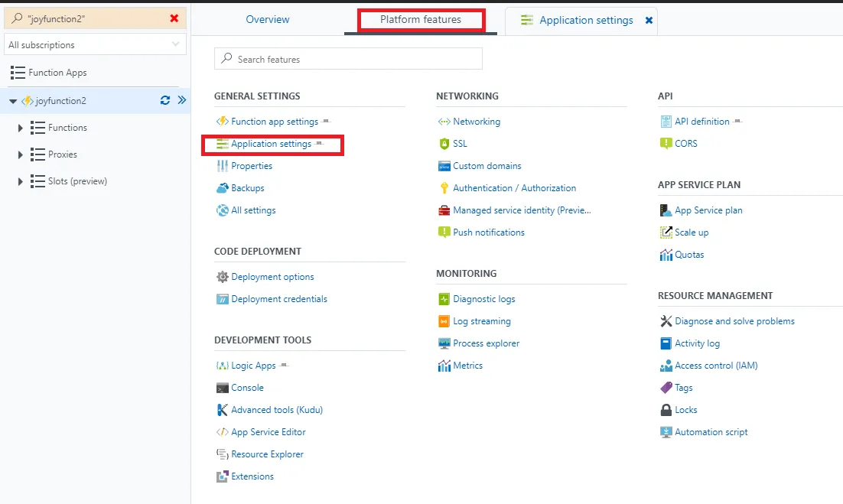
Task: Open the Automation script link
Action: [x=711, y=432]
